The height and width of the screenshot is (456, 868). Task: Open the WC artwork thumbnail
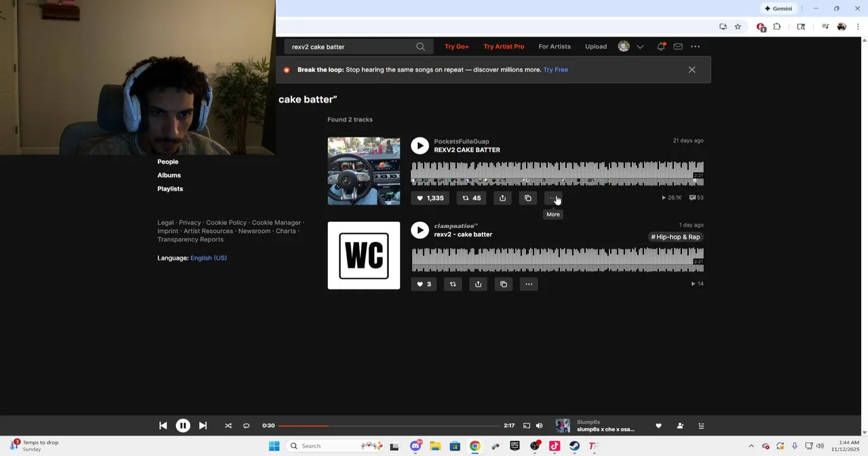(363, 255)
